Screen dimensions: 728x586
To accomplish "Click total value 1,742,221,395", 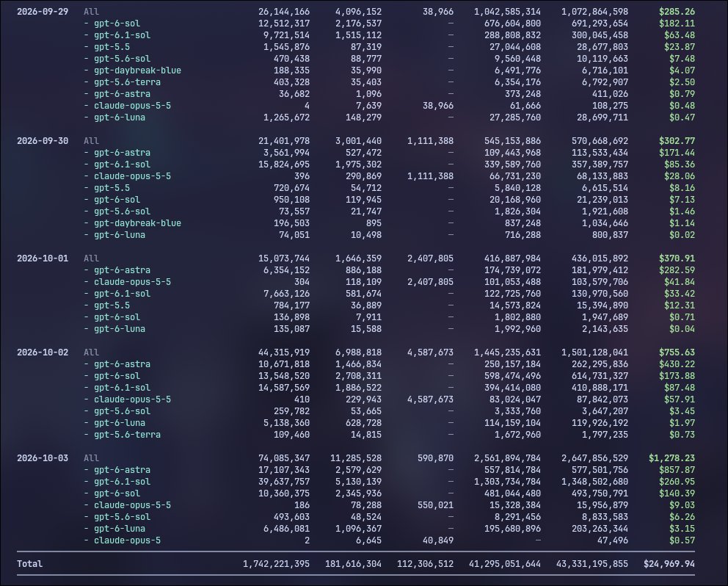I will coord(276,564).
